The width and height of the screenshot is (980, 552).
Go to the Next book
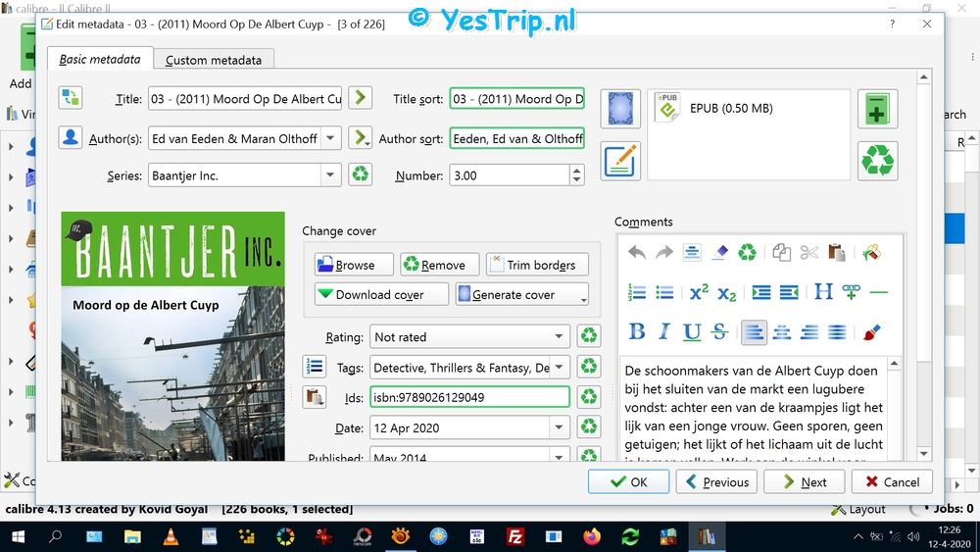tap(805, 481)
